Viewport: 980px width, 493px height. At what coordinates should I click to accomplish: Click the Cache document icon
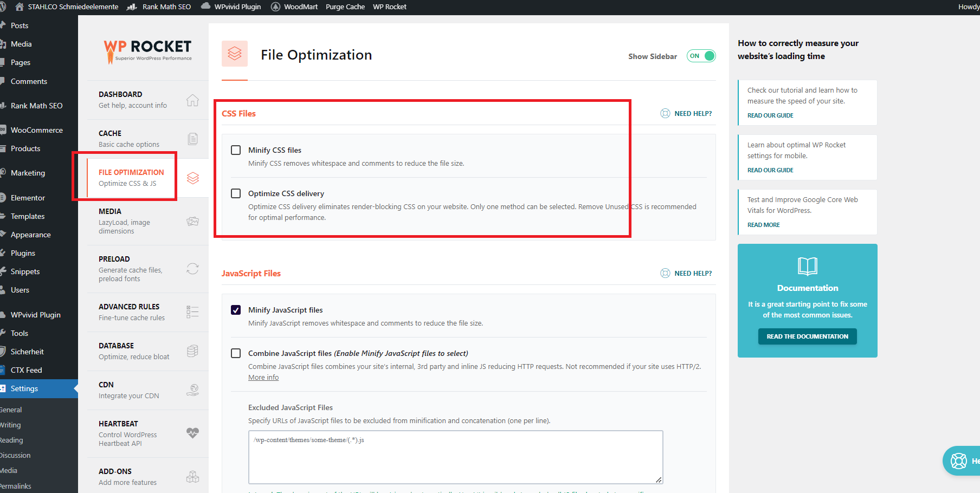[x=192, y=139]
